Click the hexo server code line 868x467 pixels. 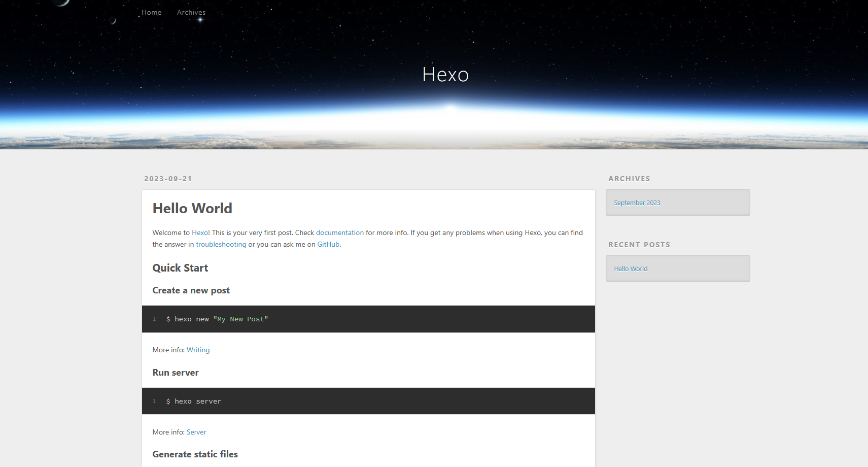coord(194,401)
